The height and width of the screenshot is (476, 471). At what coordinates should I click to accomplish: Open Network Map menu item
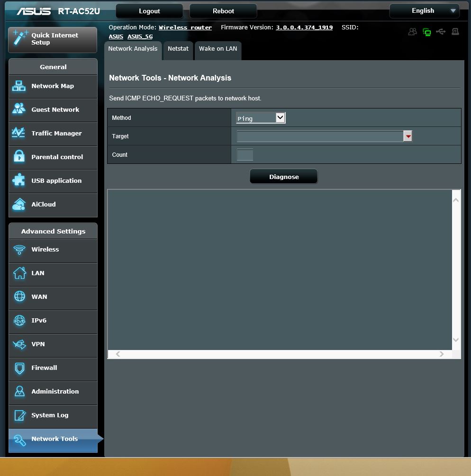coord(53,86)
